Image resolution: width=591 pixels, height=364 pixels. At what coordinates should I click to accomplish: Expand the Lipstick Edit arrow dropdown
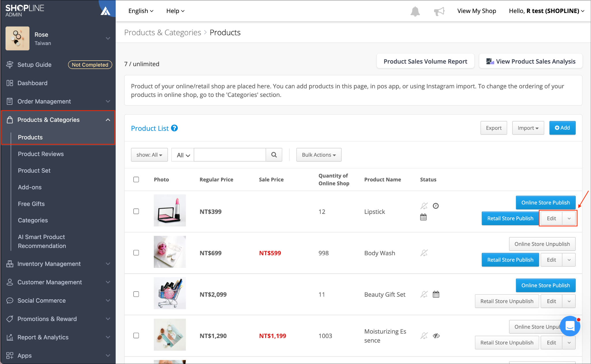[x=569, y=219]
